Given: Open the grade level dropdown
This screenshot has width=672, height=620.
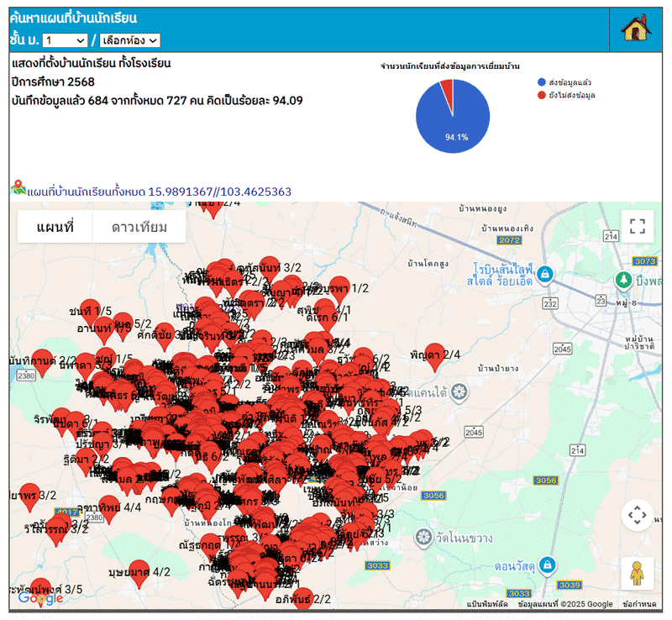Looking at the screenshot, I should [65, 39].
